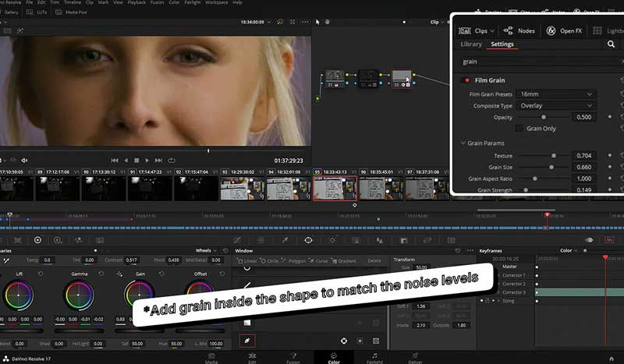The height and width of the screenshot is (364, 624).
Task: Add a Gradient window shape
Action: (x=344, y=261)
